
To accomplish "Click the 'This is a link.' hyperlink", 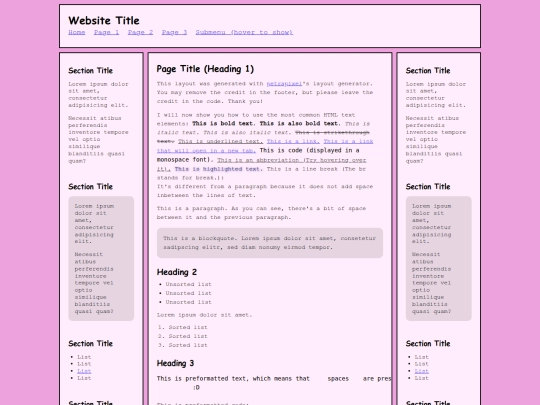I will [293, 141].
